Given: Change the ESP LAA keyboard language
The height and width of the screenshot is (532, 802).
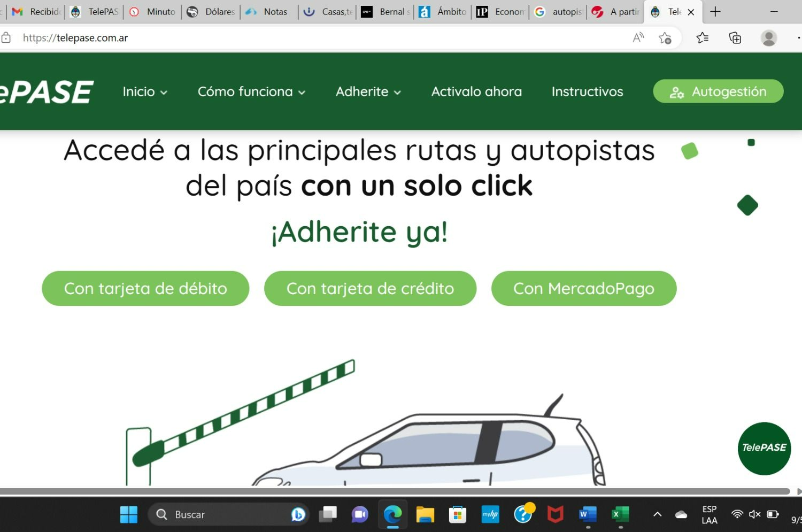Looking at the screenshot, I should click(710, 514).
